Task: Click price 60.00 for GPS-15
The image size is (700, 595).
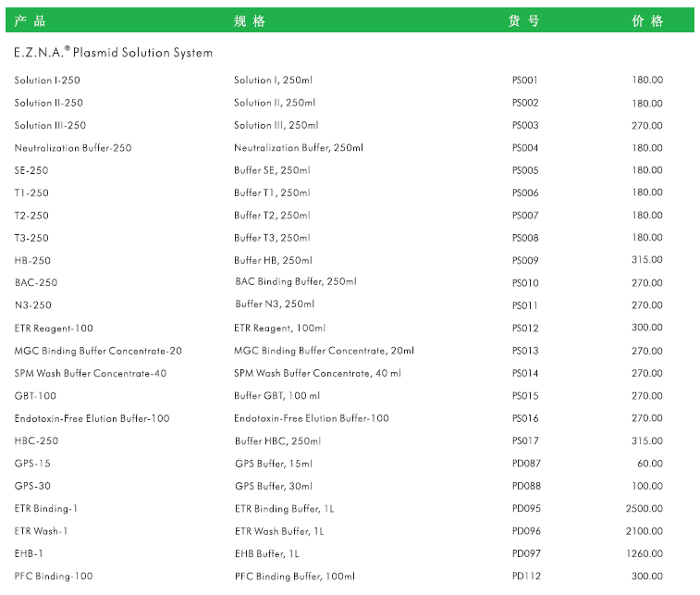Action: [650, 464]
